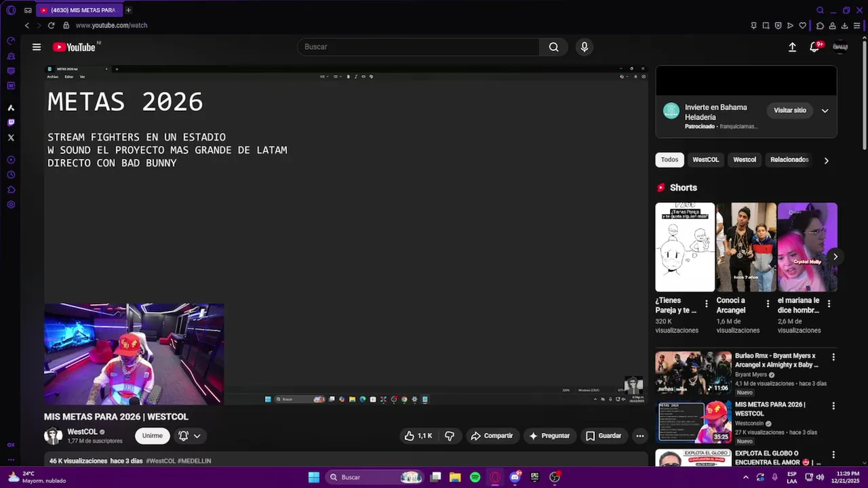Open sidebar history clock icon

(11, 175)
